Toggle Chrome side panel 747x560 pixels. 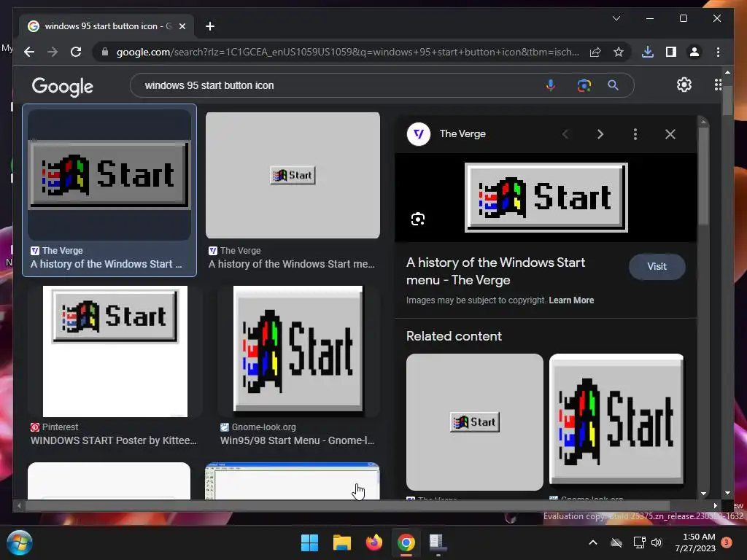671,52
